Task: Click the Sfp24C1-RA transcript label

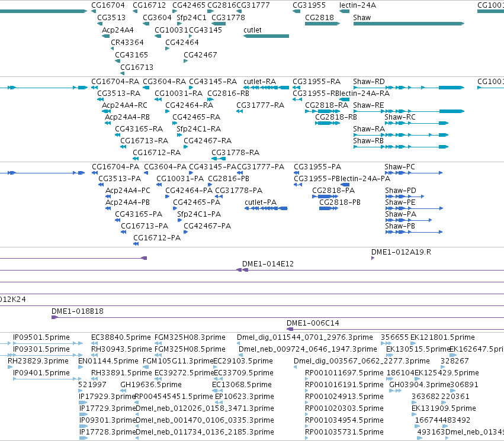Action: point(198,129)
